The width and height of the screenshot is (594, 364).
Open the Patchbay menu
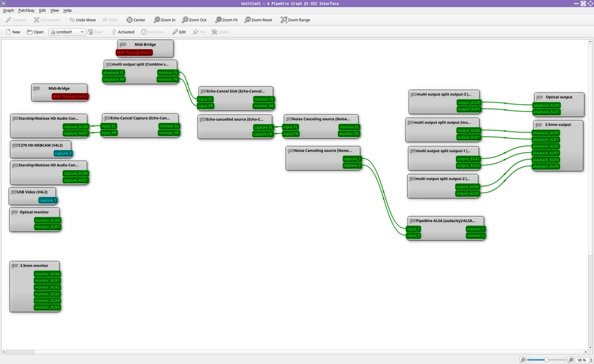click(26, 10)
